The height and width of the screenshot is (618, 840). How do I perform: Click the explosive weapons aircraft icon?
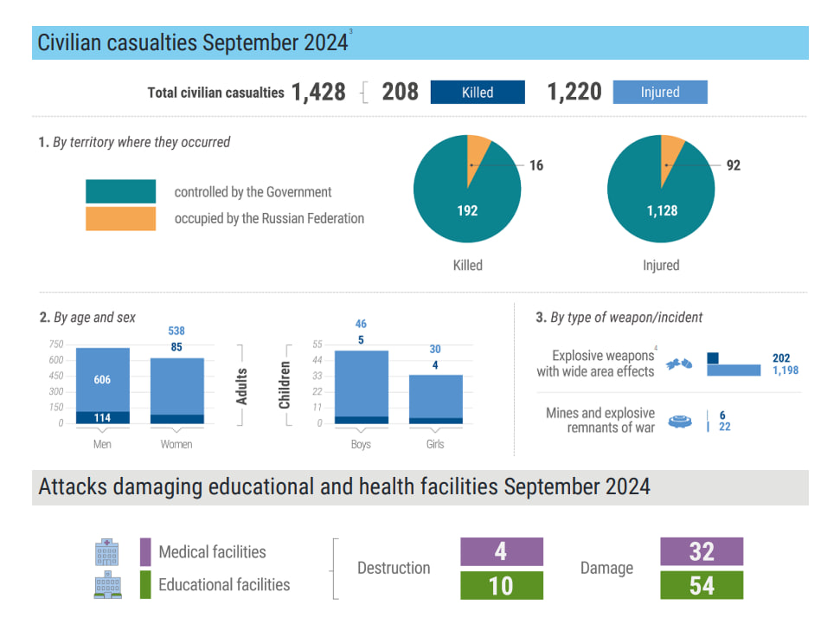click(x=679, y=364)
